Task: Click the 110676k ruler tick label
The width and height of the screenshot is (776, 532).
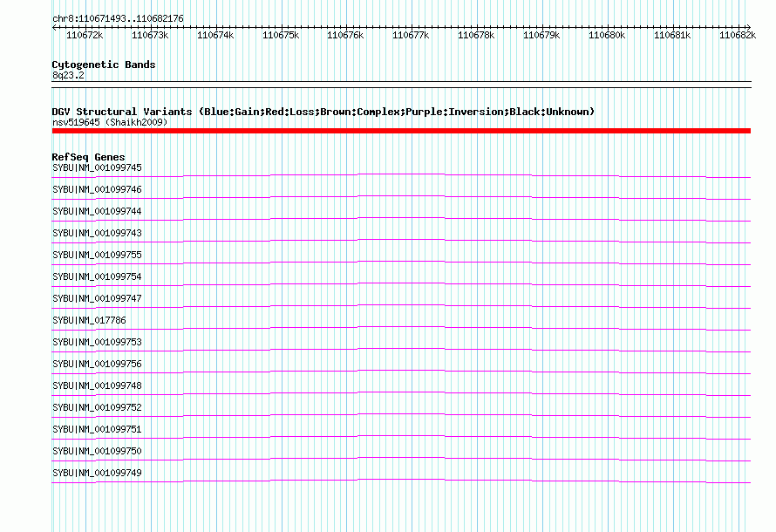Action: pyautogui.click(x=345, y=35)
